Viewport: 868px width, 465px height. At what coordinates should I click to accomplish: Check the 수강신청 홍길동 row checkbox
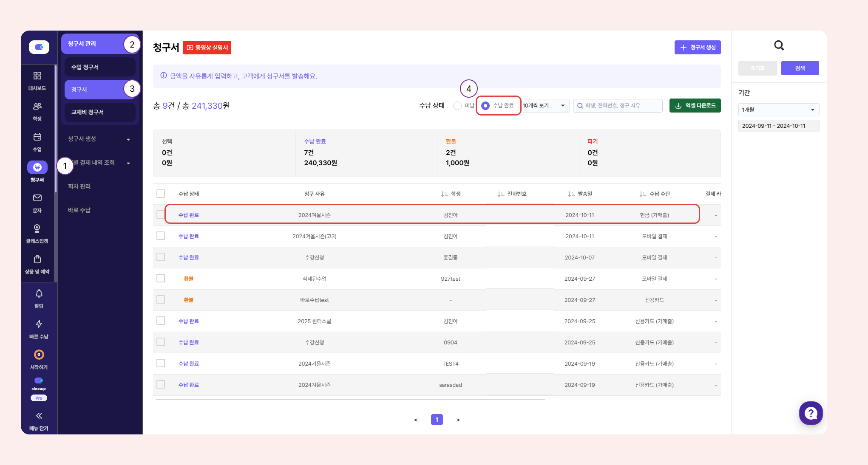click(161, 257)
